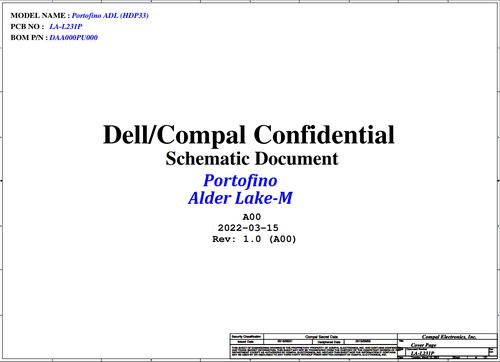
Task: Select the blue Portofino title text
Action: coord(240,181)
